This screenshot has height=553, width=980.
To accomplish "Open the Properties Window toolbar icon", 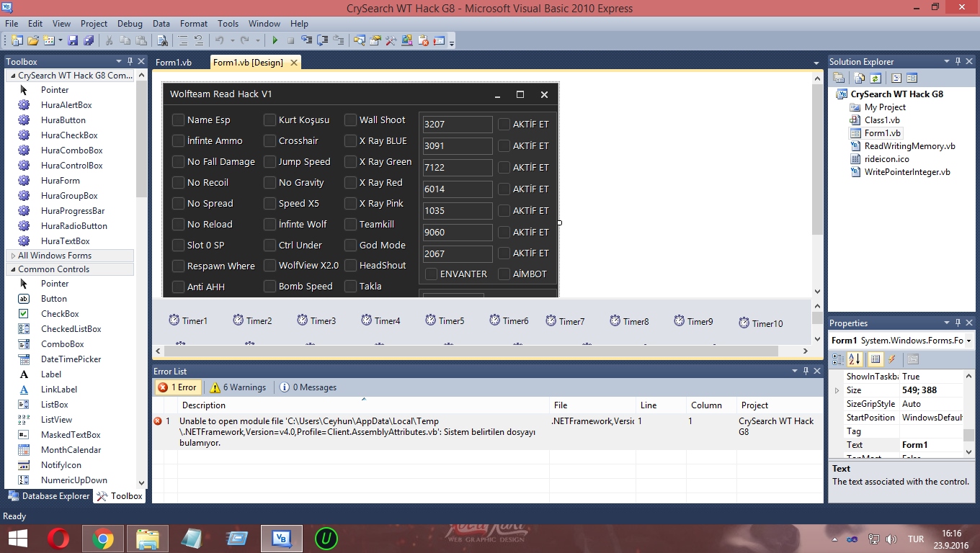I will (375, 41).
